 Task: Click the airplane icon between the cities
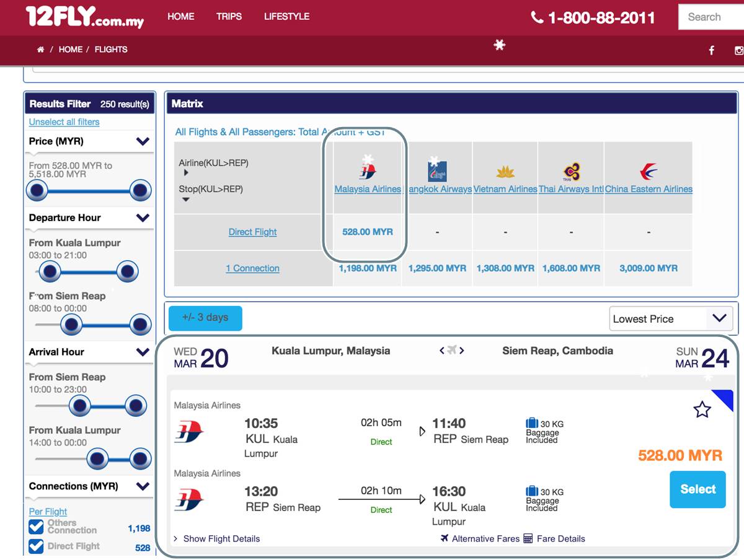(452, 351)
